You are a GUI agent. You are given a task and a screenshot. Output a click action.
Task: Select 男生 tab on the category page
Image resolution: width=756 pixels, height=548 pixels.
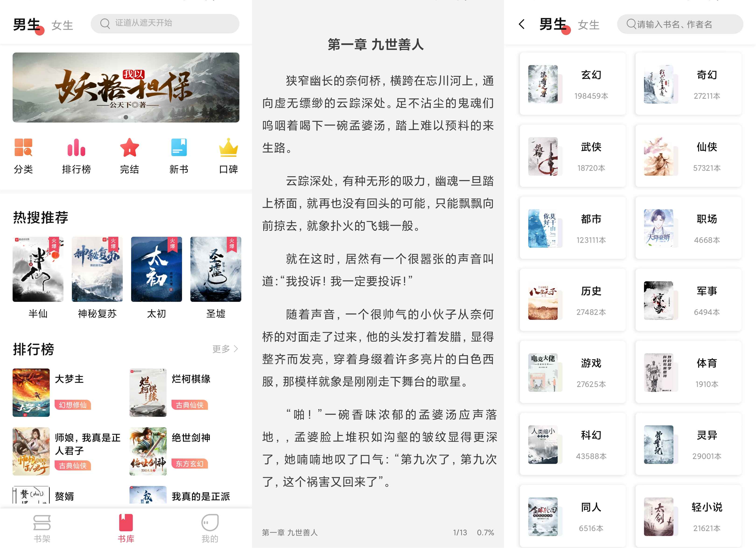pos(552,24)
